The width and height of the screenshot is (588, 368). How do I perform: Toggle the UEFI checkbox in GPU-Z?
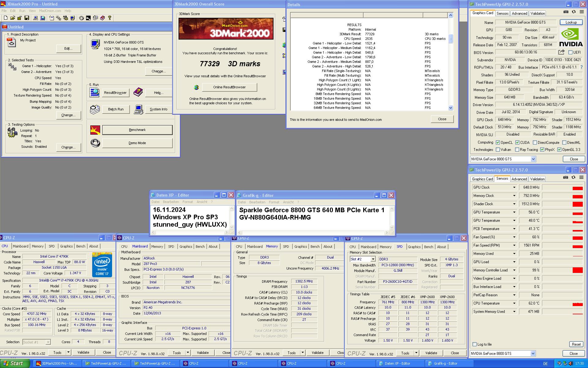click(570, 52)
